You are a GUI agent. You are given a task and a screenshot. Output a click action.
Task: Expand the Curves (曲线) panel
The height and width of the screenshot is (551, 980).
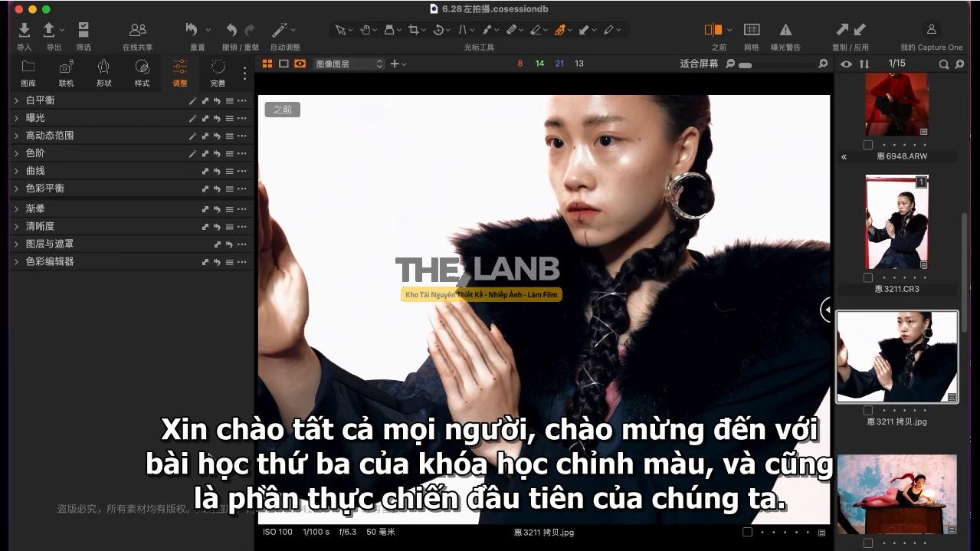point(17,171)
